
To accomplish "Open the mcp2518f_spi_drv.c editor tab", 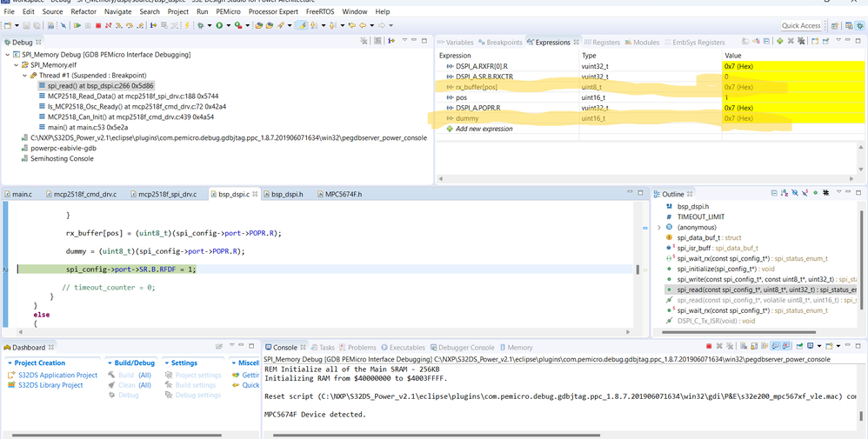I will (x=164, y=195).
